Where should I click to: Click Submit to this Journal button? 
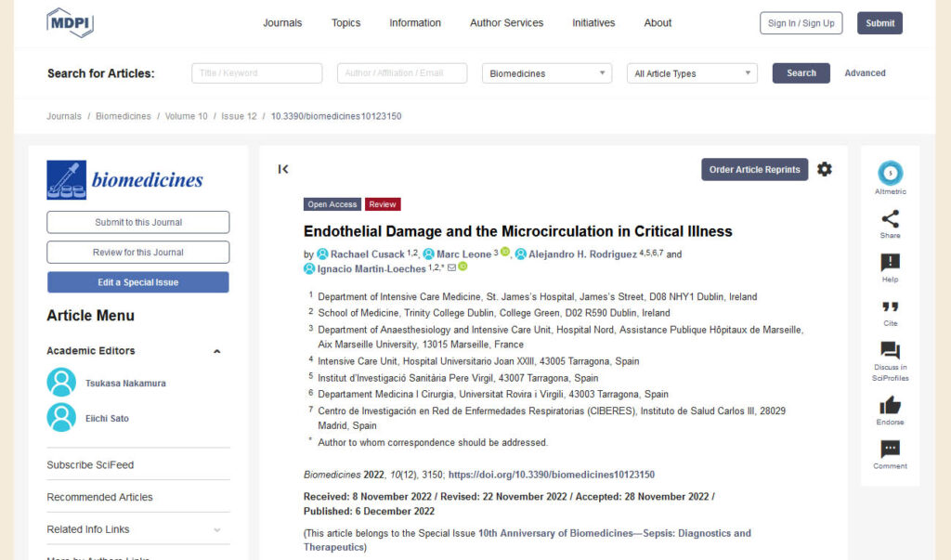coord(138,222)
